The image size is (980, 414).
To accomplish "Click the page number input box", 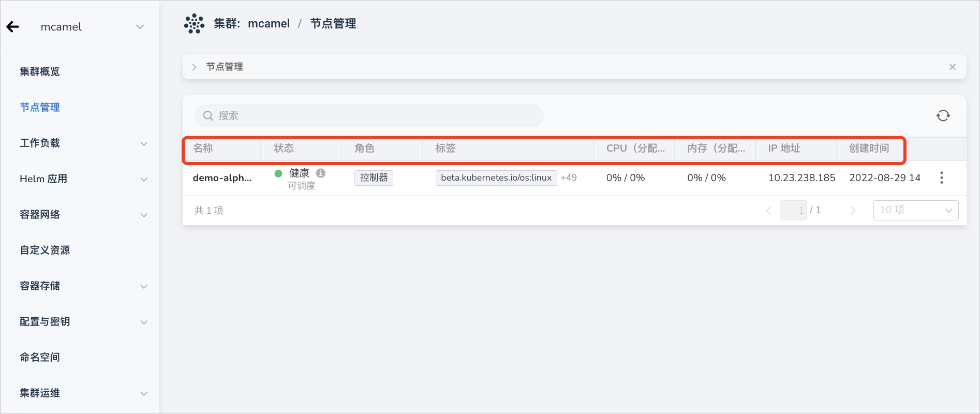I will coord(793,210).
